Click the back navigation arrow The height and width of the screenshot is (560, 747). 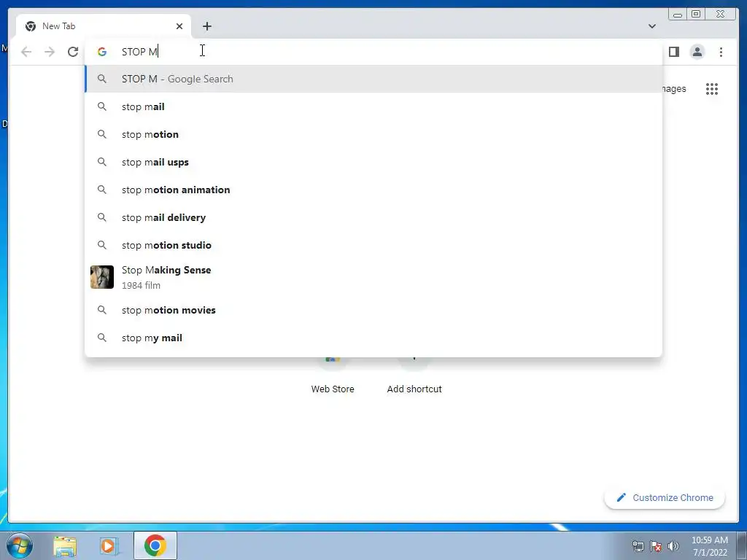27,52
